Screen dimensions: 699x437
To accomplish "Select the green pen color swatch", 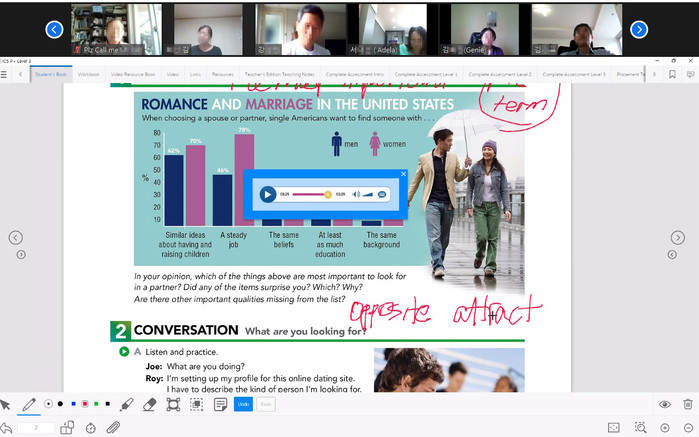I will 97,404.
